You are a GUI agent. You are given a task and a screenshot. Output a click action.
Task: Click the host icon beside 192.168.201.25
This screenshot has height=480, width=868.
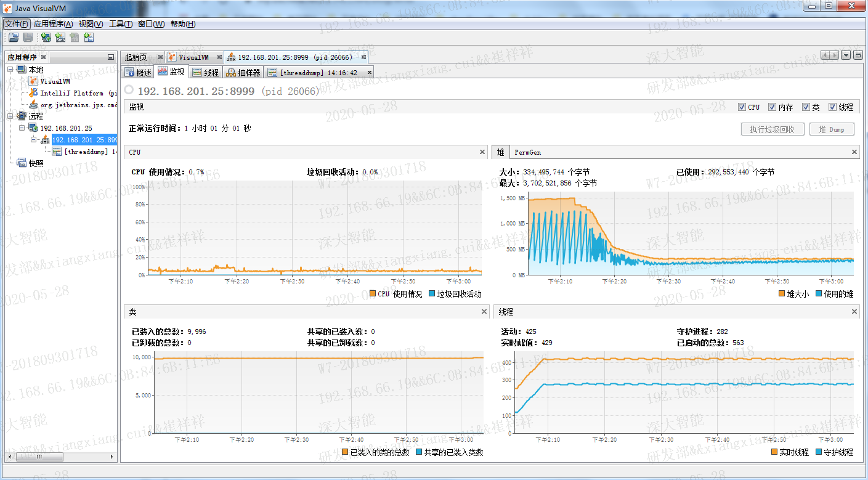point(33,128)
